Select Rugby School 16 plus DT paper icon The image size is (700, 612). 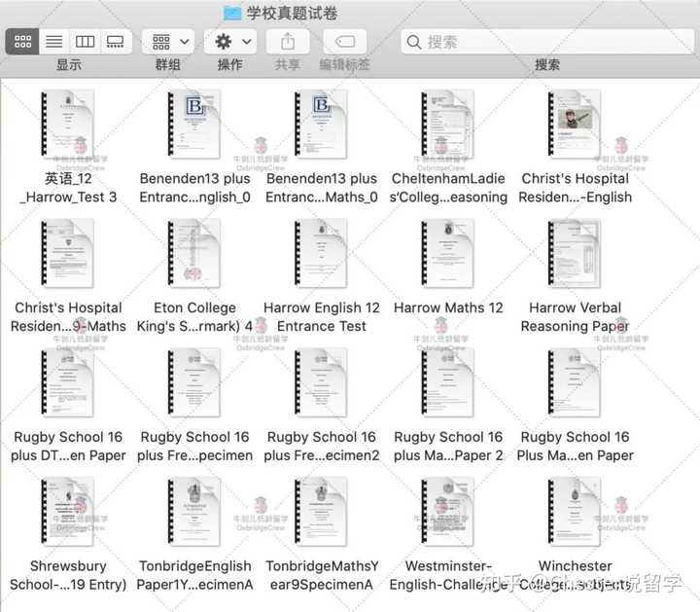point(68,382)
